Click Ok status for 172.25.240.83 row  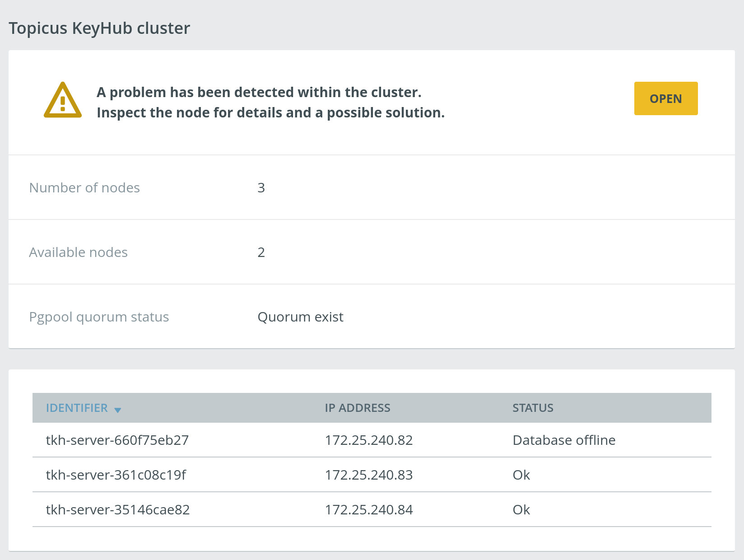pos(521,475)
